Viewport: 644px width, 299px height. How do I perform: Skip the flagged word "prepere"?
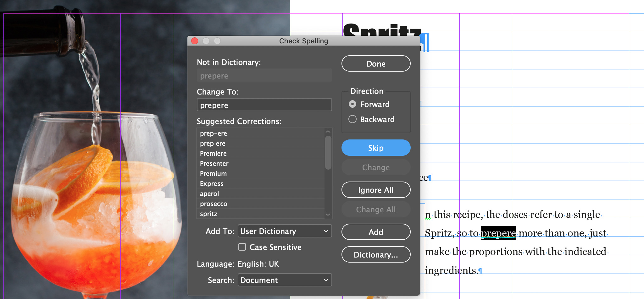tap(376, 148)
